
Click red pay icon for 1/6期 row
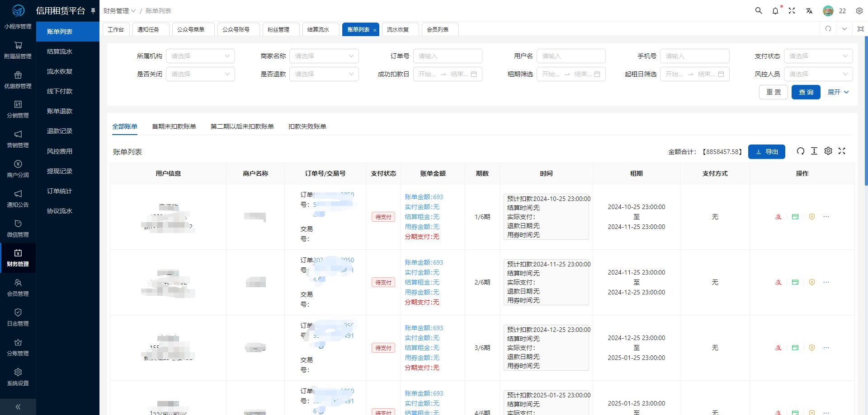778,217
